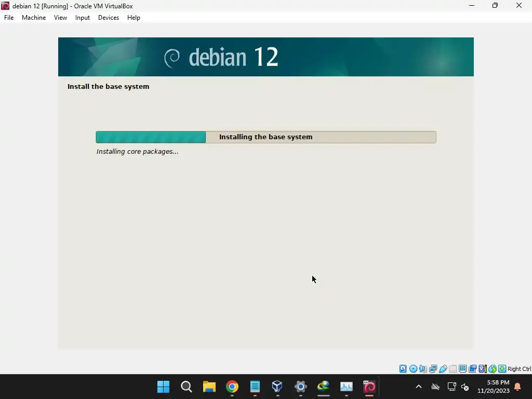Open File Explorer from the taskbar

pyautogui.click(x=209, y=387)
